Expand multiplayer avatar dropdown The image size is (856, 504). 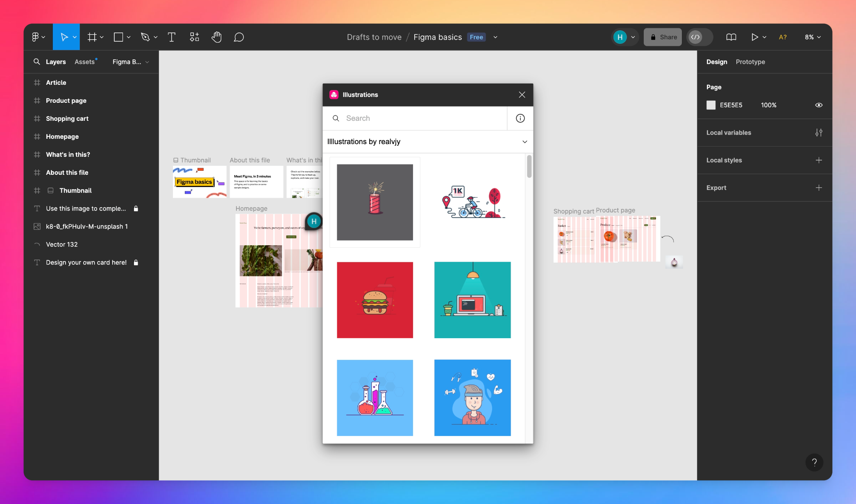(x=633, y=37)
